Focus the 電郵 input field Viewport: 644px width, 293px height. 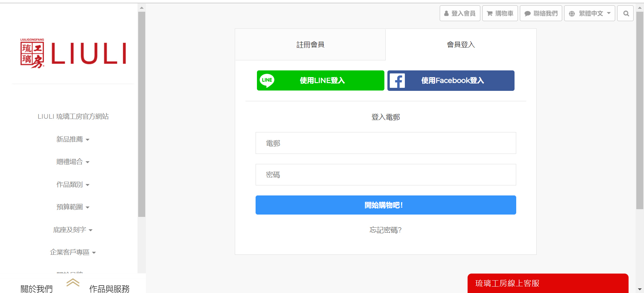386,143
